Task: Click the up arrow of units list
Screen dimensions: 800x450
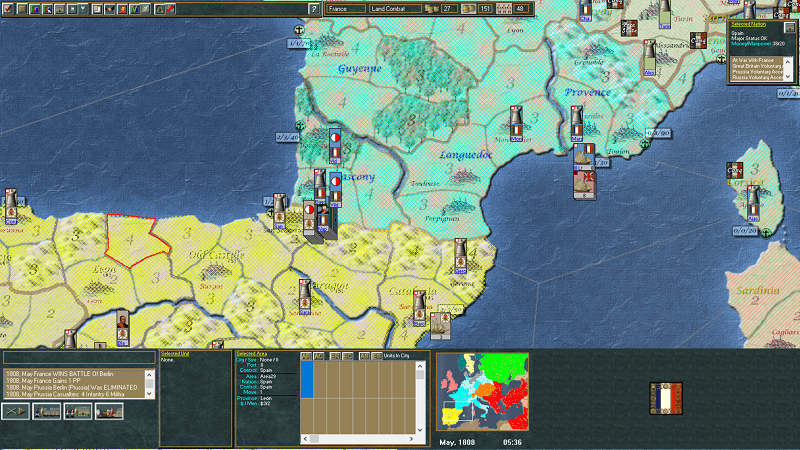Action: point(420,366)
